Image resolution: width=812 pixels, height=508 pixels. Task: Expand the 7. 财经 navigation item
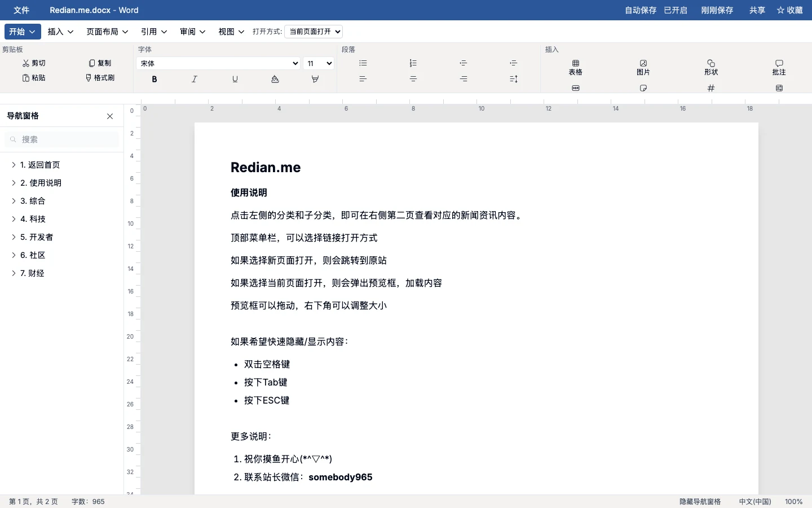(x=14, y=273)
